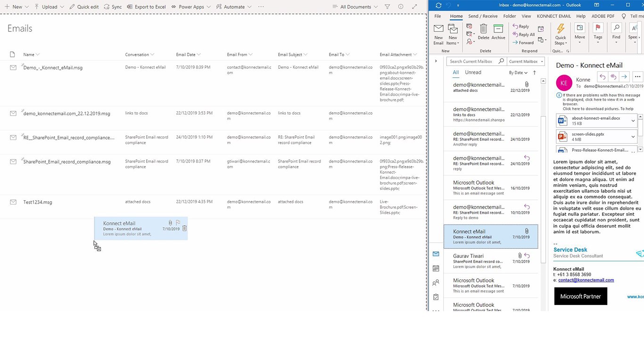Image resolution: width=644 pixels, height=362 pixels.
Task: Export the Emails list to Excel
Action: pos(146,7)
